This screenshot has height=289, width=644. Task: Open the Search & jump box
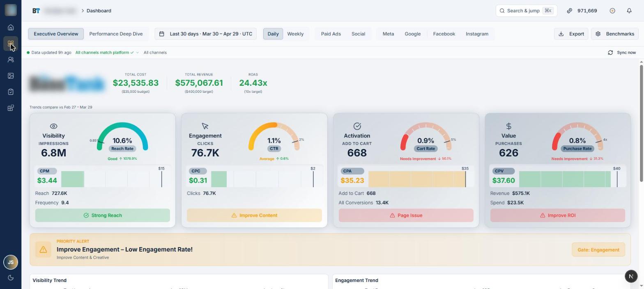[526, 11]
